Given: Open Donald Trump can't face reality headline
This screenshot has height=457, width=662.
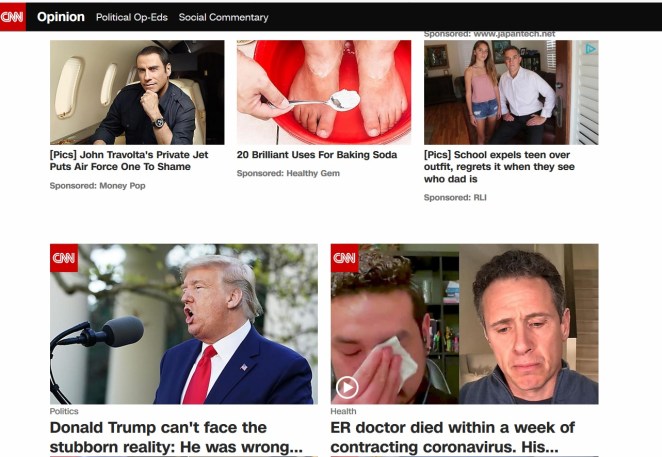Looking at the screenshot, I should coord(176,437).
